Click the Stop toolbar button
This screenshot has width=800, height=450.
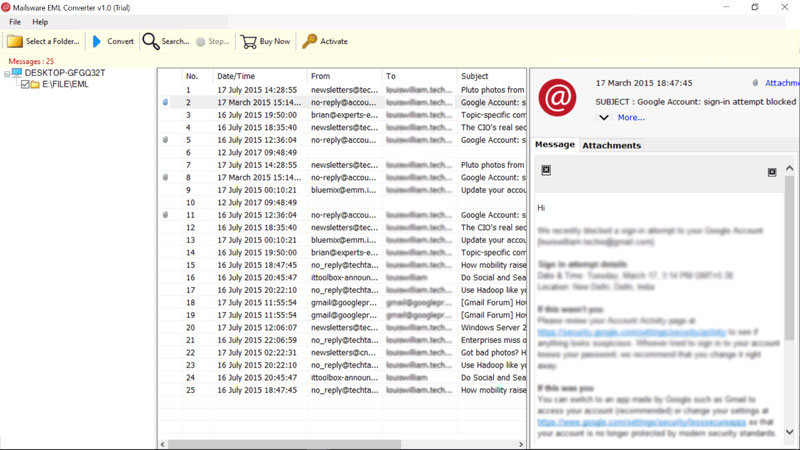(213, 41)
